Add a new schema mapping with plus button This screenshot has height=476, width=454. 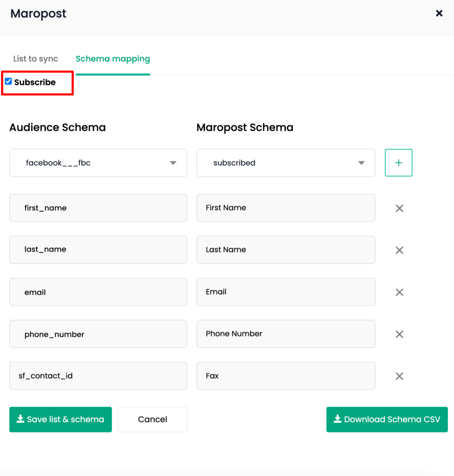point(398,163)
